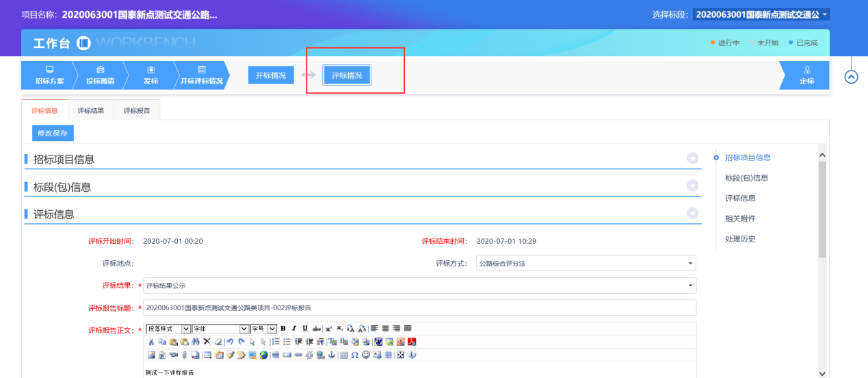Click the smiley emoticon icon
The width and height of the screenshot is (868, 378).
(x=366, y=355)
